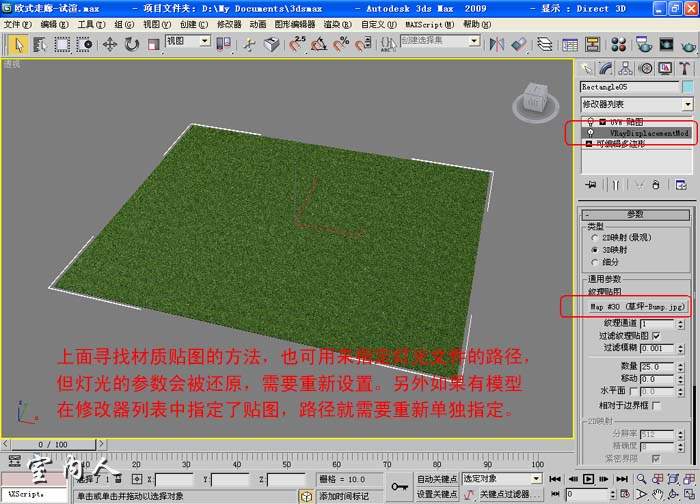This screenshot has height=504, width=700.
Task: Expand the UVW 贴图 modifier entry
Action: click(603, 122)
